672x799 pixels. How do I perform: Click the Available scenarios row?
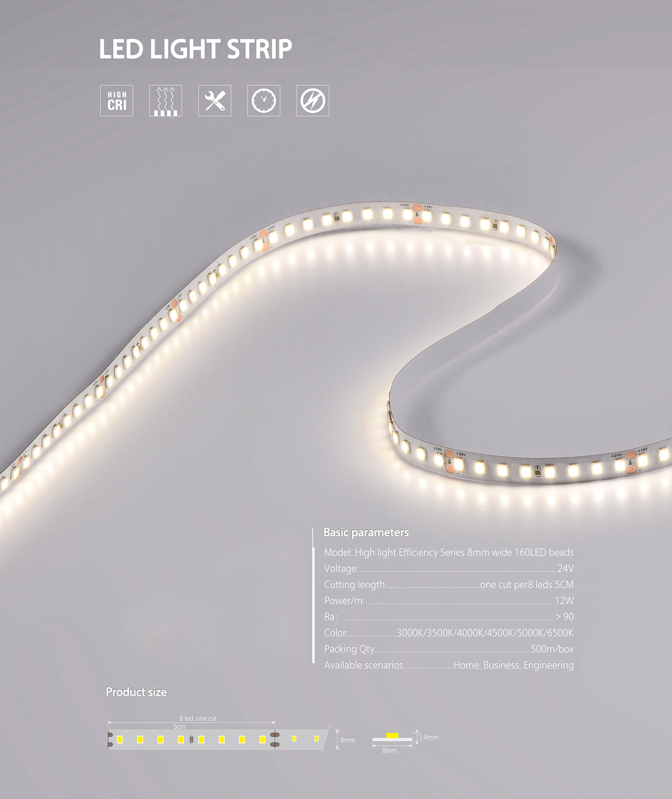point(449,665)
